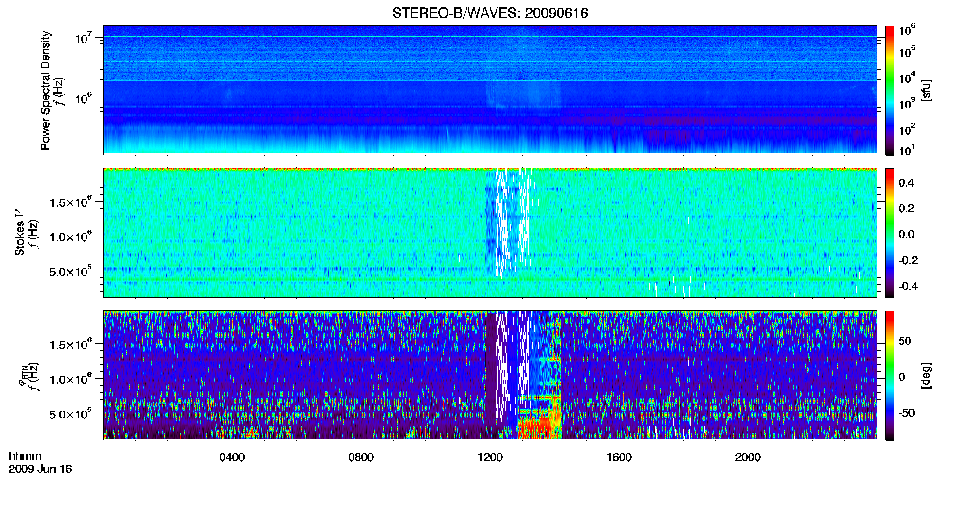Click the top power spectral density spectrogram

coord(490,90)
